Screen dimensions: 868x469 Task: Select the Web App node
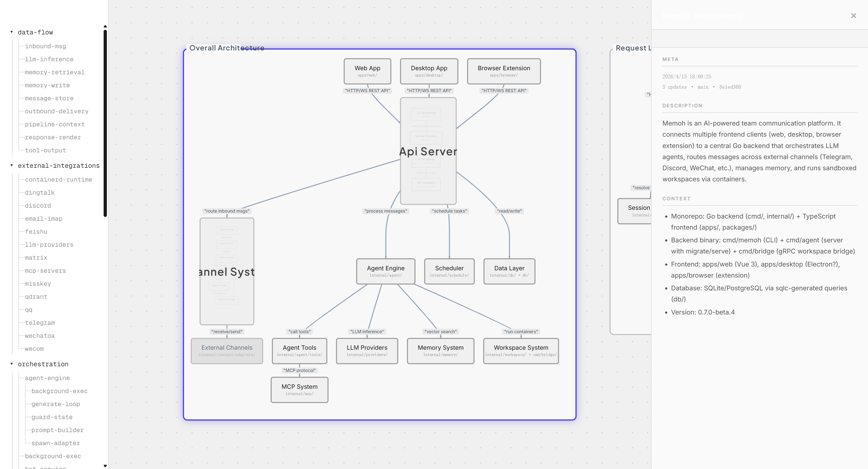coord(367,71)
